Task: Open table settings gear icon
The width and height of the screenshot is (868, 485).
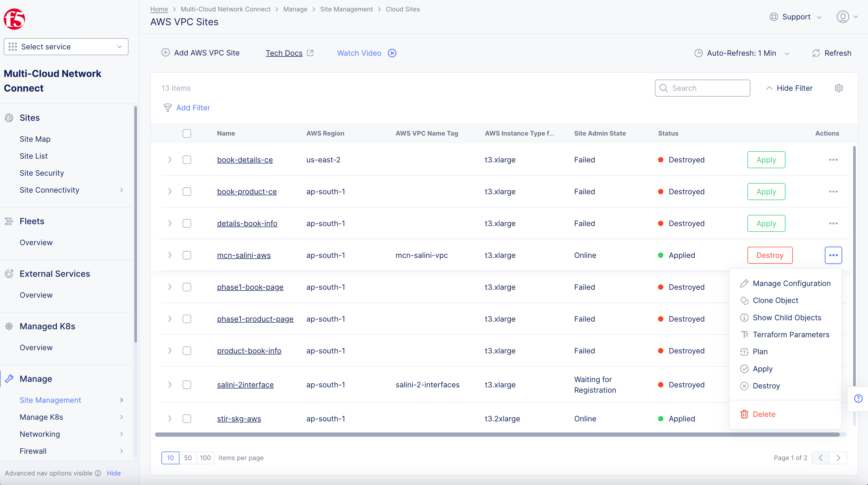Action: pyautogui.click(x=839, y=88)
